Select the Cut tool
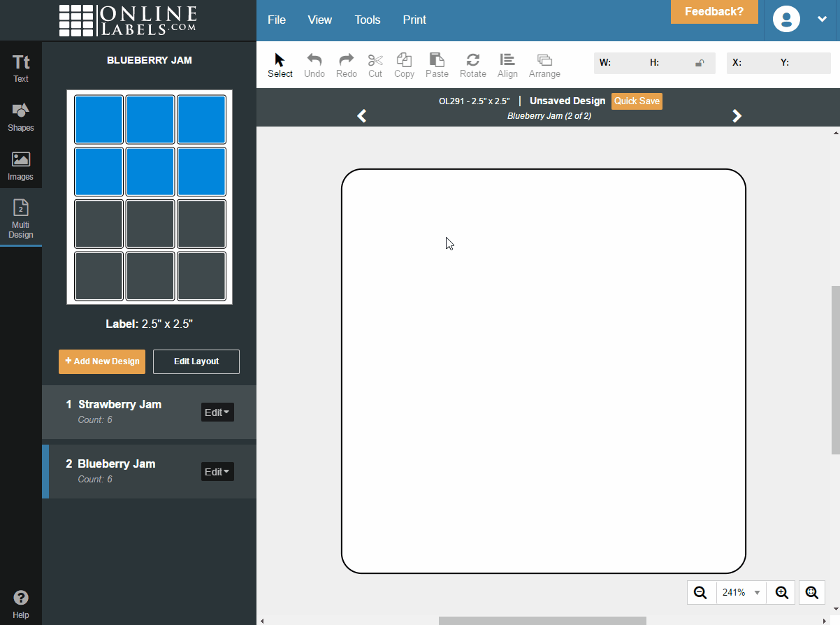Viewport: 840px width, 625px height. [375, 64]
